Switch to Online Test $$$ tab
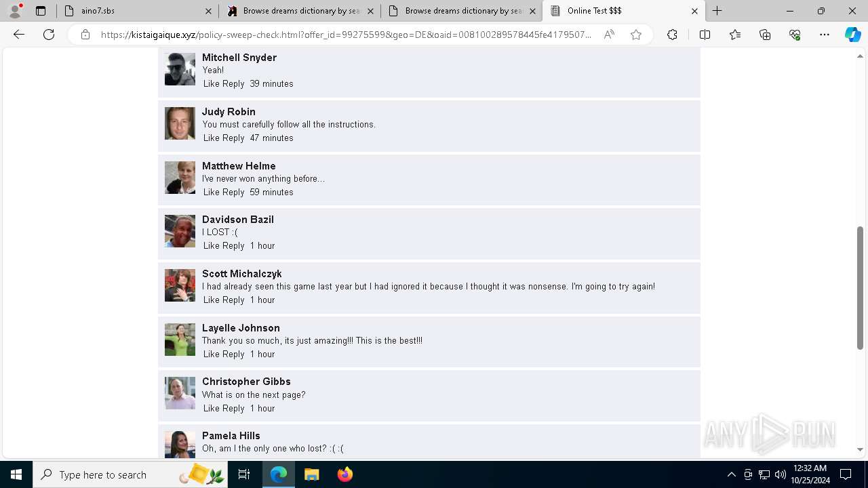 coord(624,11)
